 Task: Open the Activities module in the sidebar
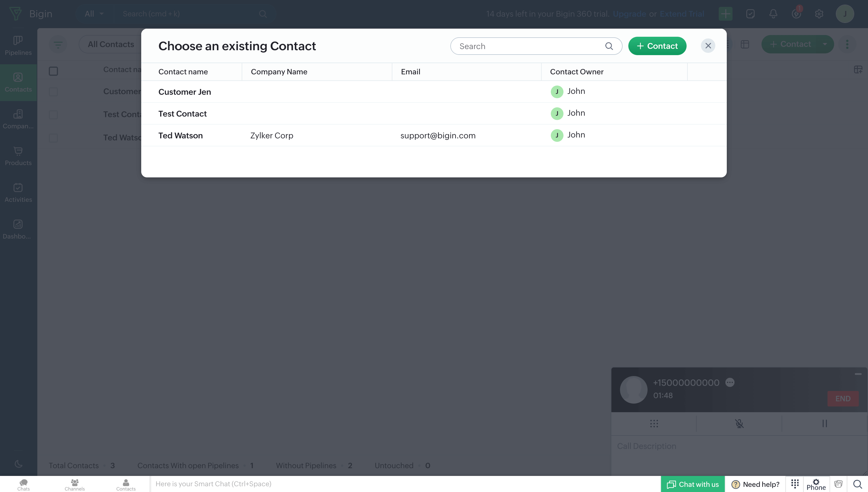pos(18,193)
